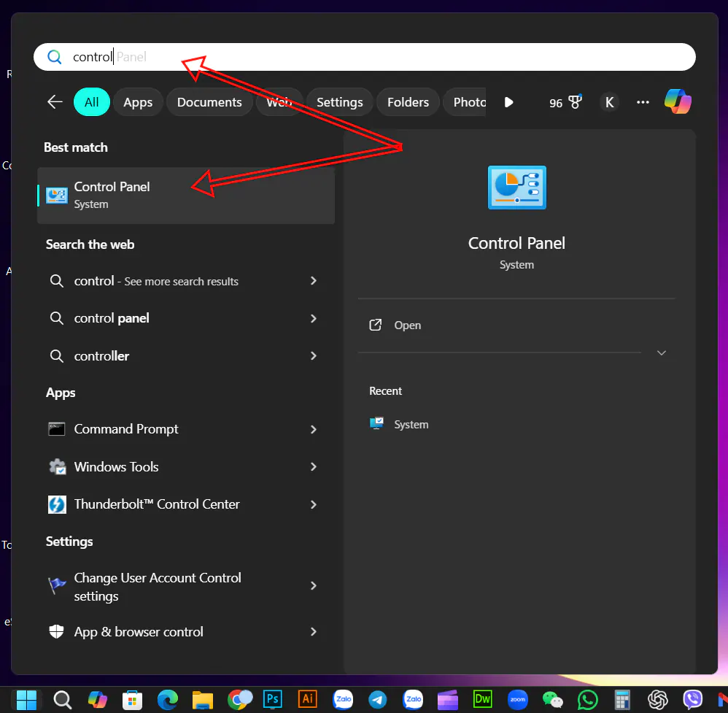Open Zoom from the taskbar
This screenshot has height=713, width=728.
[x=517, y=698]
